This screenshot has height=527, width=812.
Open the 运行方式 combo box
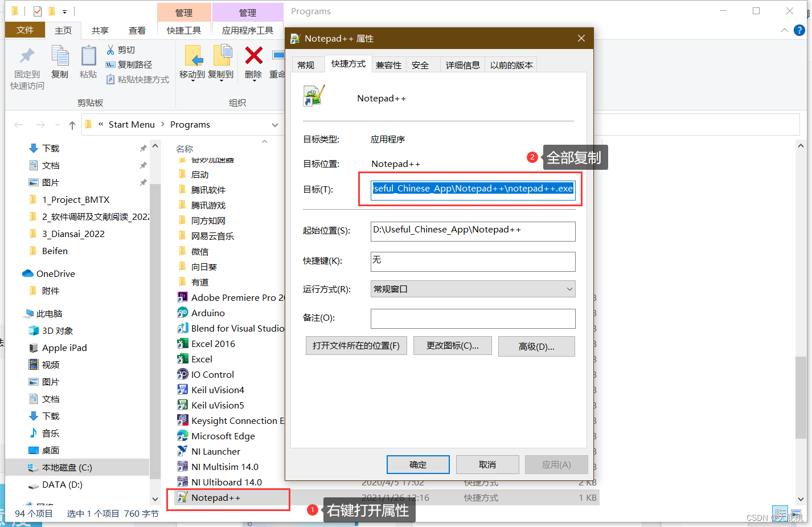pos(473,289)
